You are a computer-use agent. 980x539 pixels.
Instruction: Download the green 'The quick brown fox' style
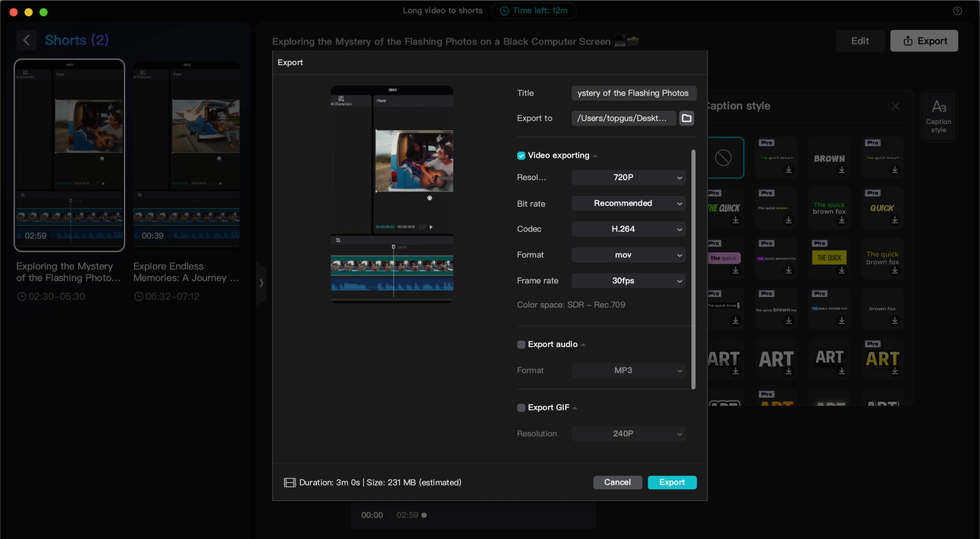841,220
